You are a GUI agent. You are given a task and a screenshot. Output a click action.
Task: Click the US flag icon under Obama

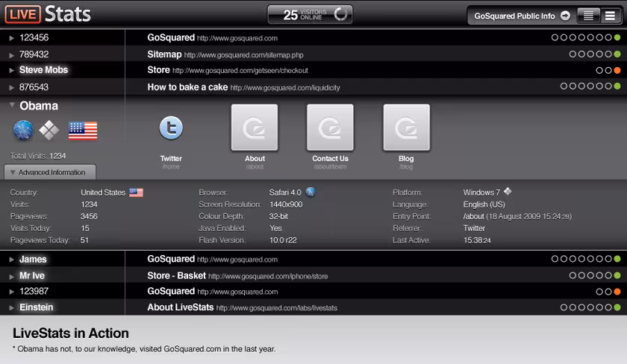click(83, 131)
